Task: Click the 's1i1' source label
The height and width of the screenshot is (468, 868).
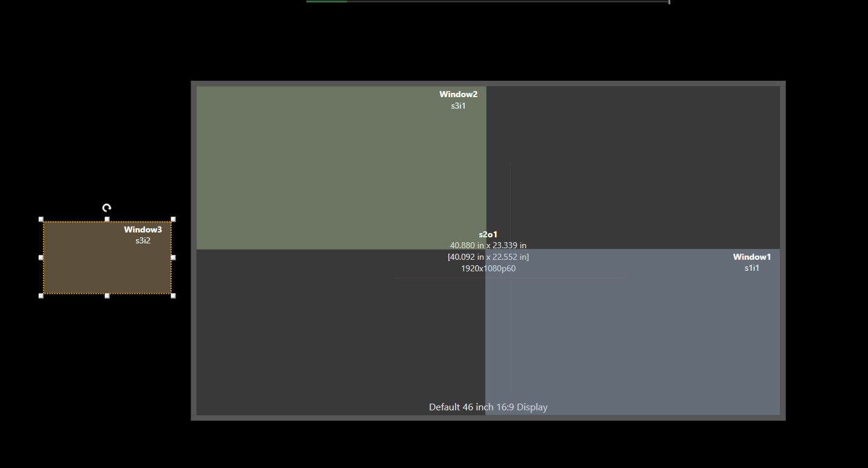Action: tap(752, 268)
